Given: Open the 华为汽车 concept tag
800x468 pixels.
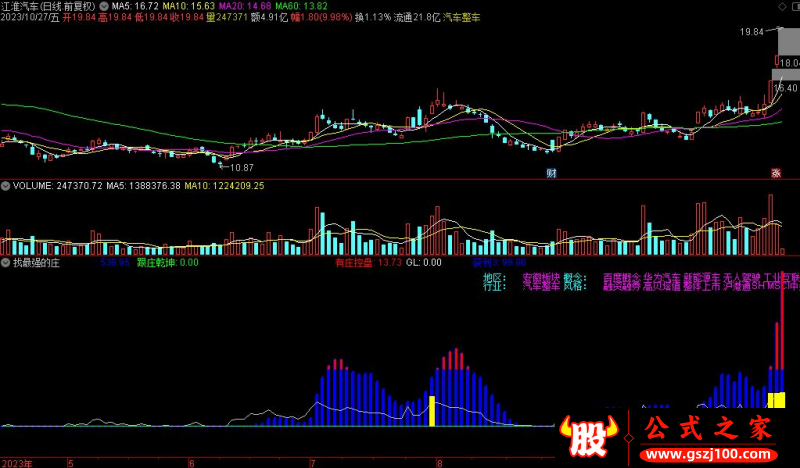Looking at the screenshot, I should coord(662,278).
